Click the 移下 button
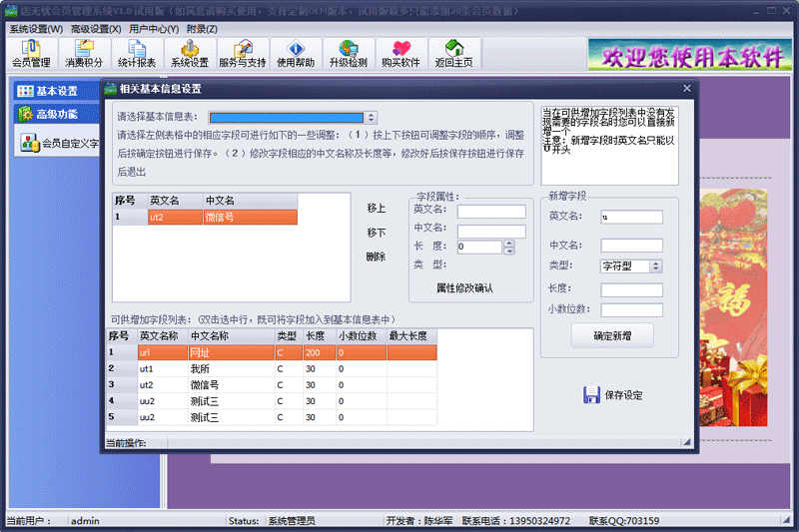Viewport: 799px width, 532px height. pyautogui.click(x=377, y=233)
